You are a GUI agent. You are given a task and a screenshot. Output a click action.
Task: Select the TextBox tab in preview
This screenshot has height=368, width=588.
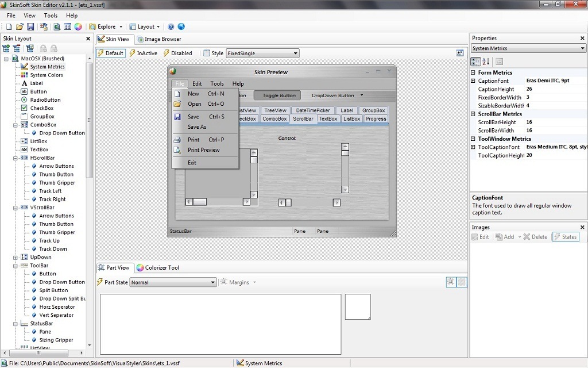tap(328, 118)
